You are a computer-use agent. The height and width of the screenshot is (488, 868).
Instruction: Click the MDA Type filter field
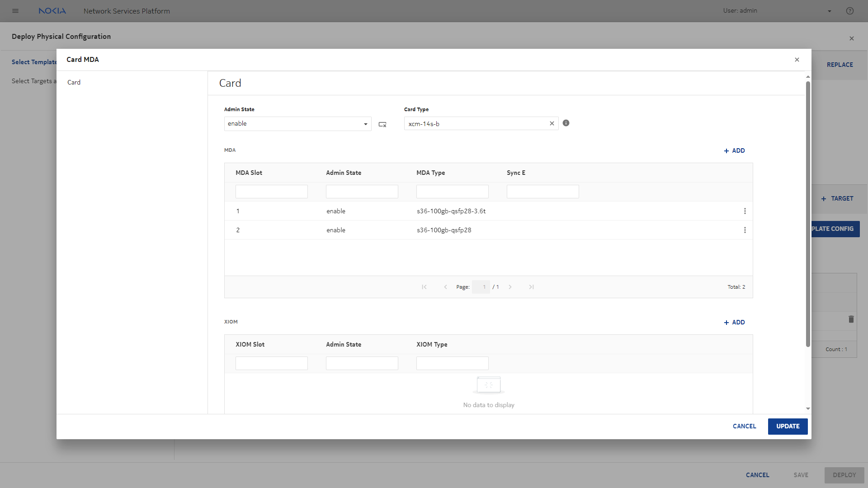click(452, 192)
